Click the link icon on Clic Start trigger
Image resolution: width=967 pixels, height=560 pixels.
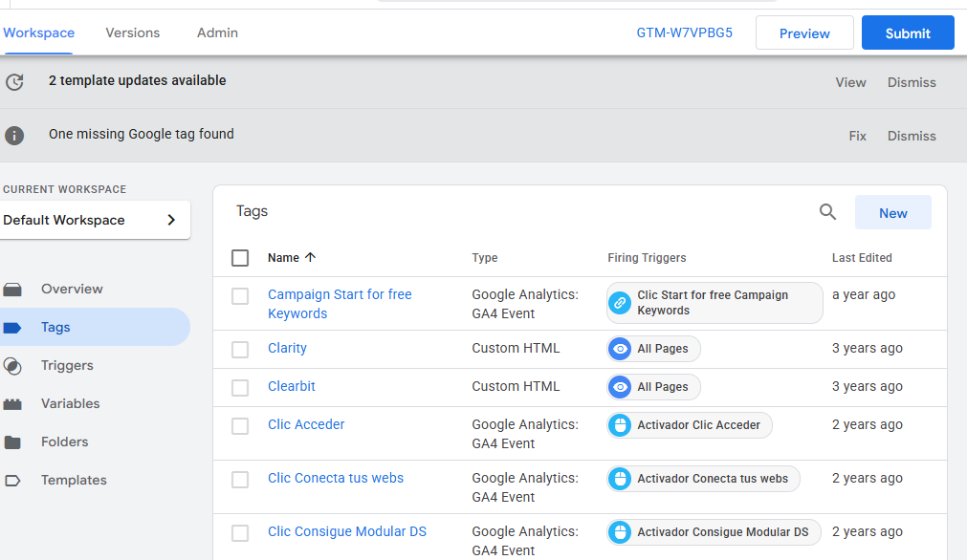point(621,303)
